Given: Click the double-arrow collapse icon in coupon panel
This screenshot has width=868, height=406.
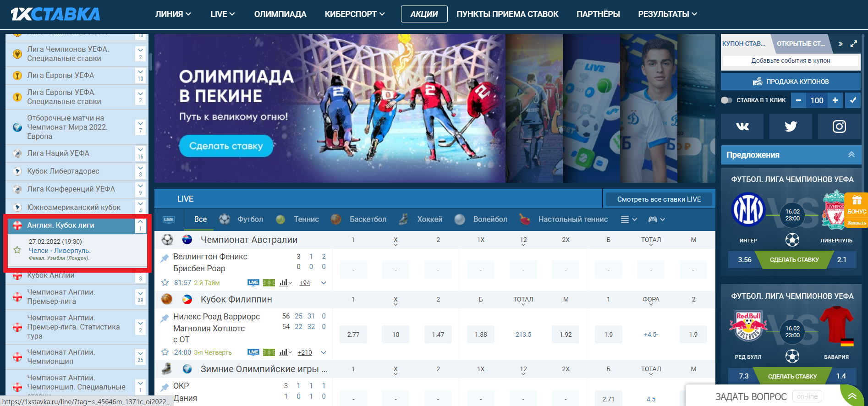Looking at the screenshot, I should pos(841,44).
